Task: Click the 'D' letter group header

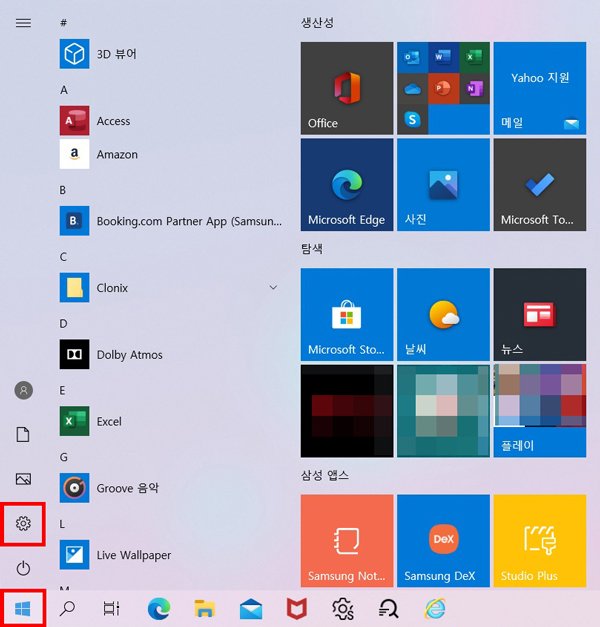Action: point(63,323)
